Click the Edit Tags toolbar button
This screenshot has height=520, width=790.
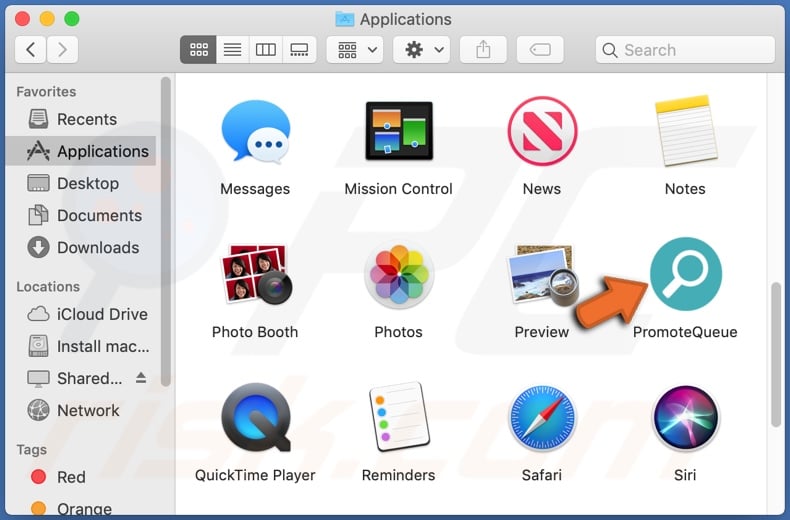[x=540, y=49]
